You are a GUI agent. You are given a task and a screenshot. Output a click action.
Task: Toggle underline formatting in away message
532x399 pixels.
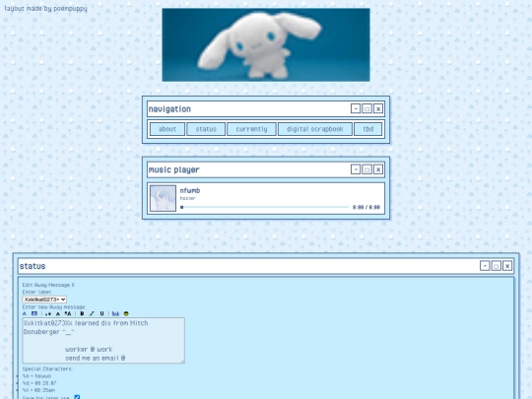click(x=101, y=313)
